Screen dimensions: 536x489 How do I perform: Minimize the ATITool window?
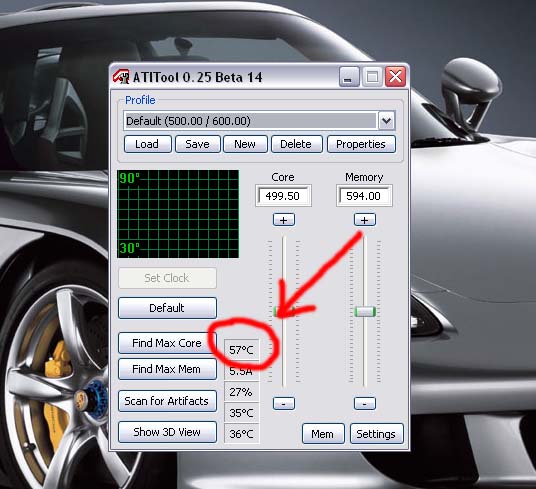(349, 77)
